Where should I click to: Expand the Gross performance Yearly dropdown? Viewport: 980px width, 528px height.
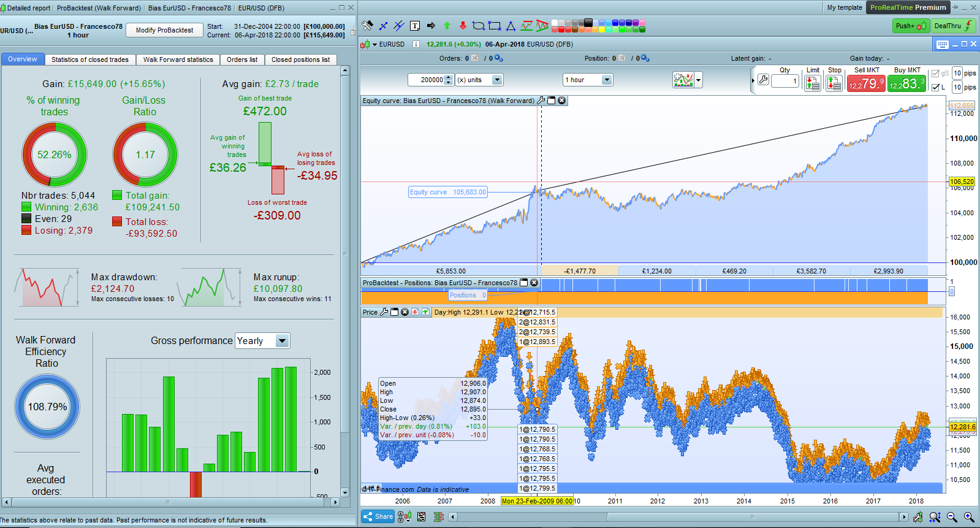[x=262, y=341]
